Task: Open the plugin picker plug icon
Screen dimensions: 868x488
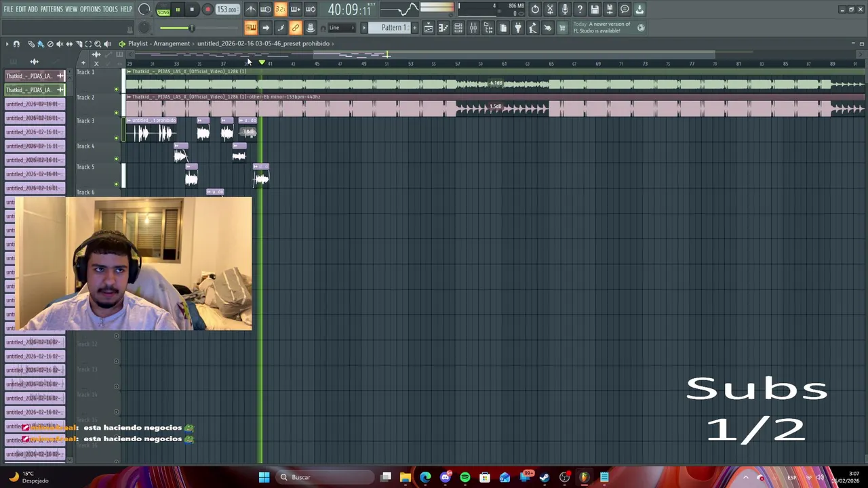Action: (518, 28)
